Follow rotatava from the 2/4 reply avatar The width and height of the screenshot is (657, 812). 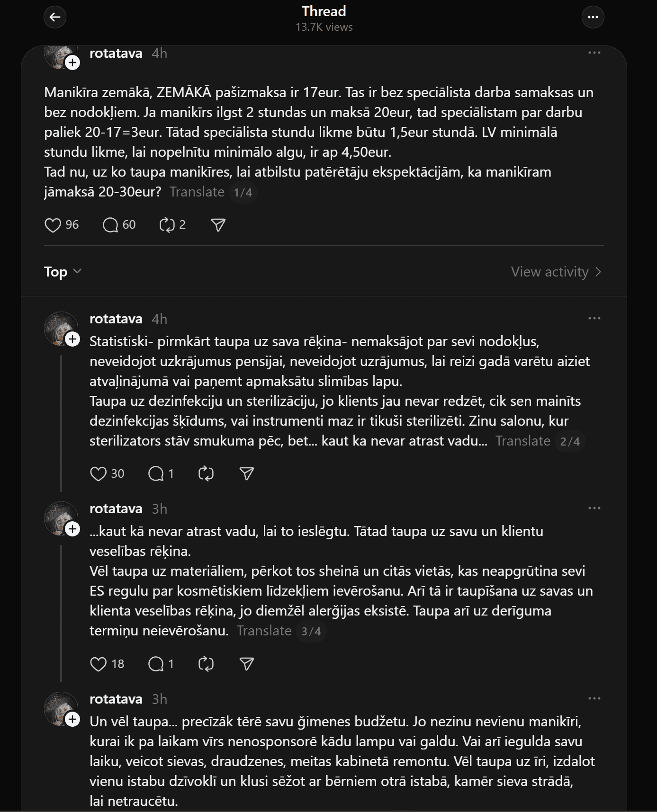tap(72, 339)
